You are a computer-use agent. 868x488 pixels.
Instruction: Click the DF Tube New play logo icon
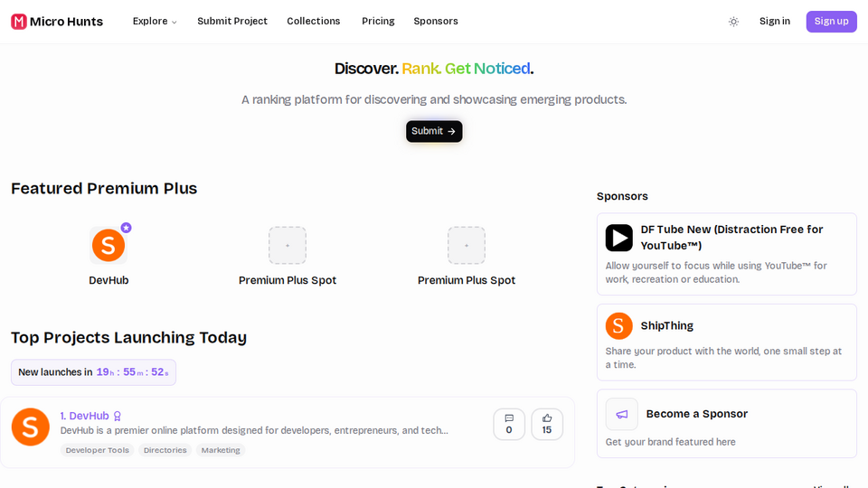click(618, 238)
